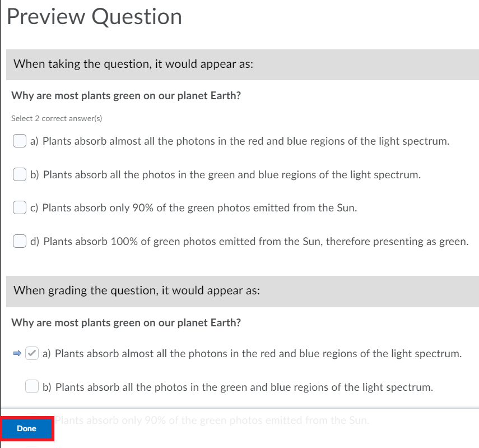Check answer c about 90% green photos
This screenshot has height=448, width=479.
[19, 207]
